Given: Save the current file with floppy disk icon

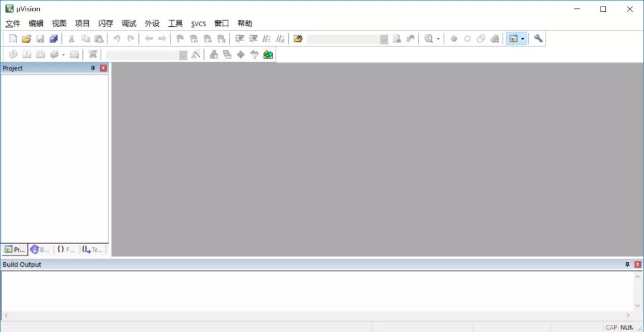Looking at the screenshot, I should point(40,39).
